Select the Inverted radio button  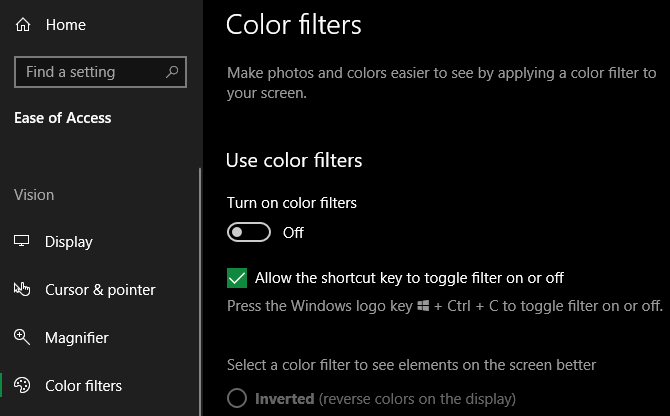click(x=237, y=399)
